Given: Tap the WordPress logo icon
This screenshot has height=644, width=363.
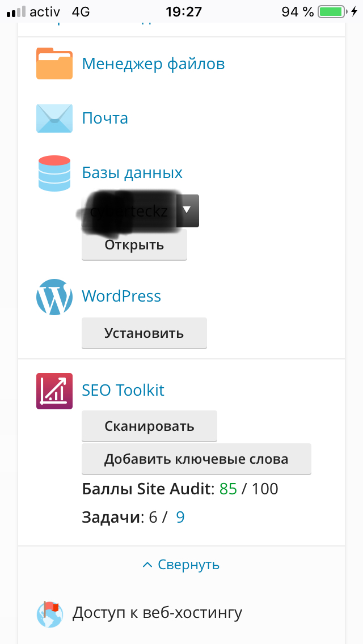Looking at the screenshot, I should click(54, 296).
